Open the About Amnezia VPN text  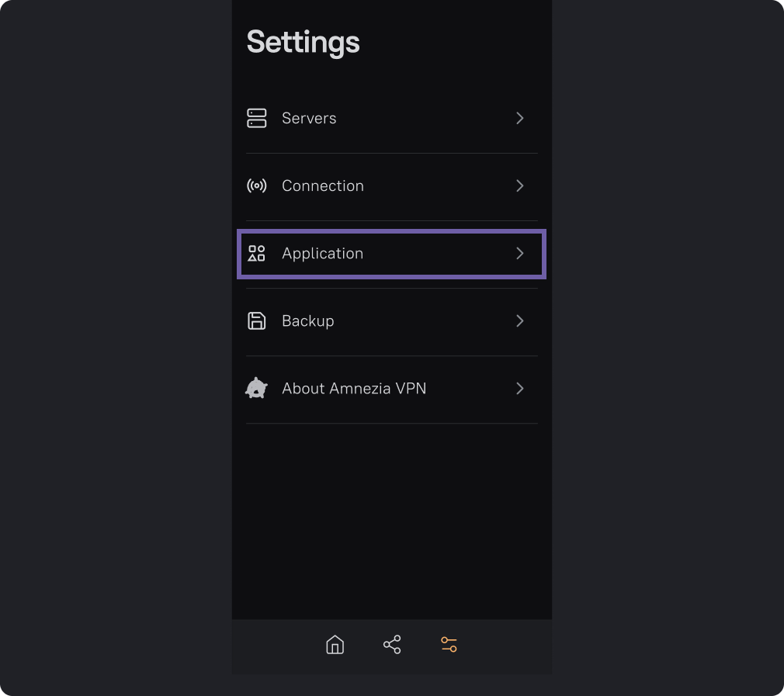[354, 388]
